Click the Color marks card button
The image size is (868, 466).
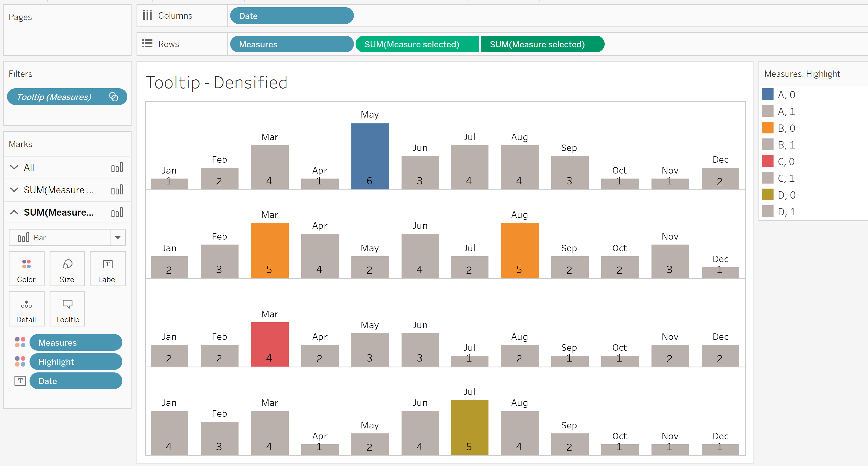(26, 269)
